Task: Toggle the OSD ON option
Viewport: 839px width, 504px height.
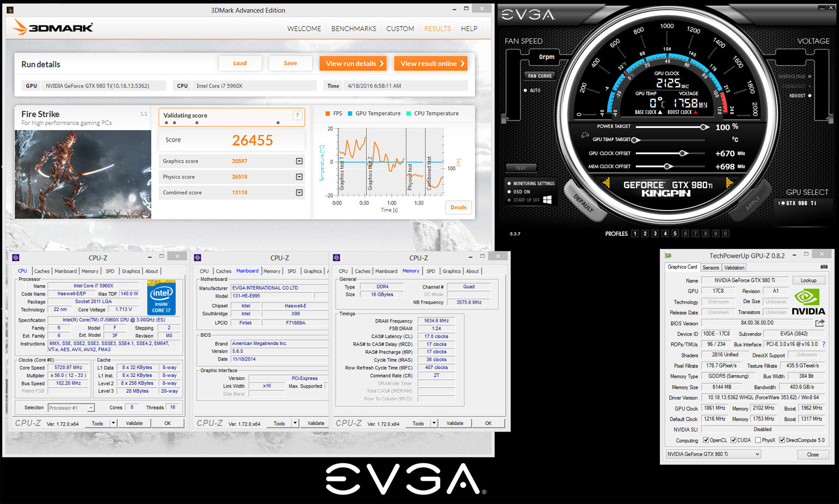Action: (509, 191)
